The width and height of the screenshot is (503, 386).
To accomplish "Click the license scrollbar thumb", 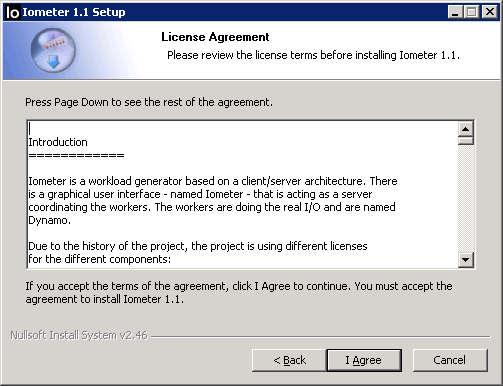I will [x=466, y=141].
